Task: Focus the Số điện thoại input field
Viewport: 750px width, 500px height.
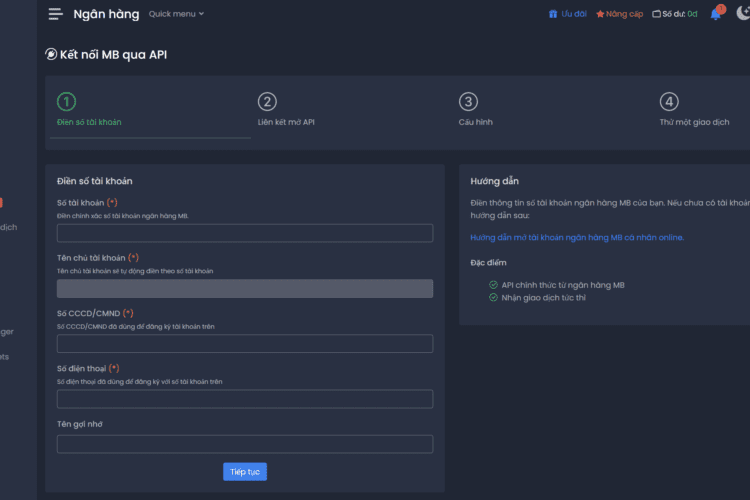Action: 245,398
